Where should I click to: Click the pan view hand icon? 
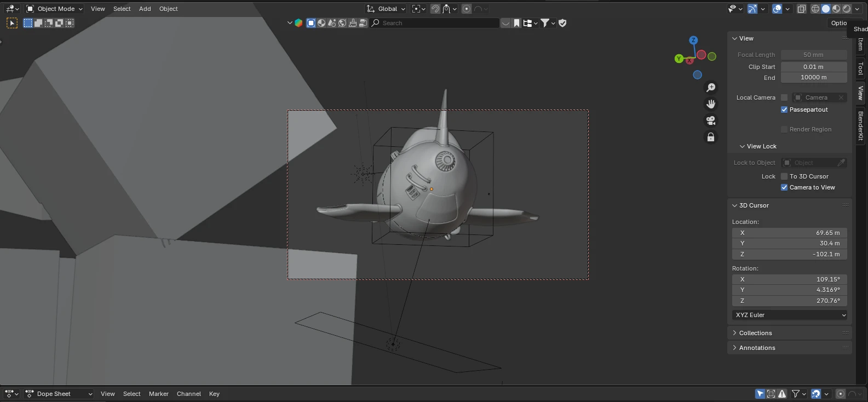pyautogui.click(x=711, y=104)
